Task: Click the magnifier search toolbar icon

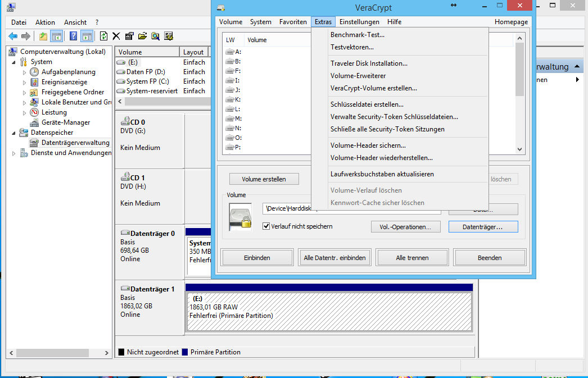Action: tap(155, 37)
